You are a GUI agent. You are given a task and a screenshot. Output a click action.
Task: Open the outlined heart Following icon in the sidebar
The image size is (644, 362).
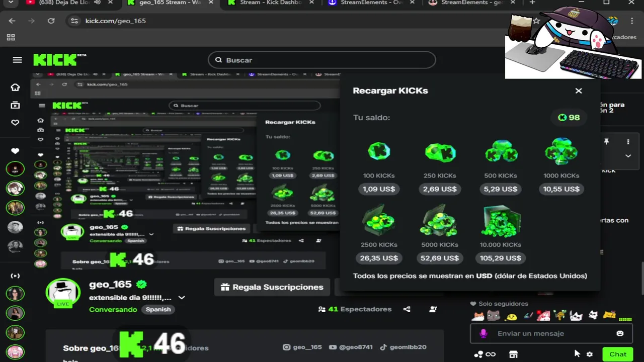tap(15, 123)
